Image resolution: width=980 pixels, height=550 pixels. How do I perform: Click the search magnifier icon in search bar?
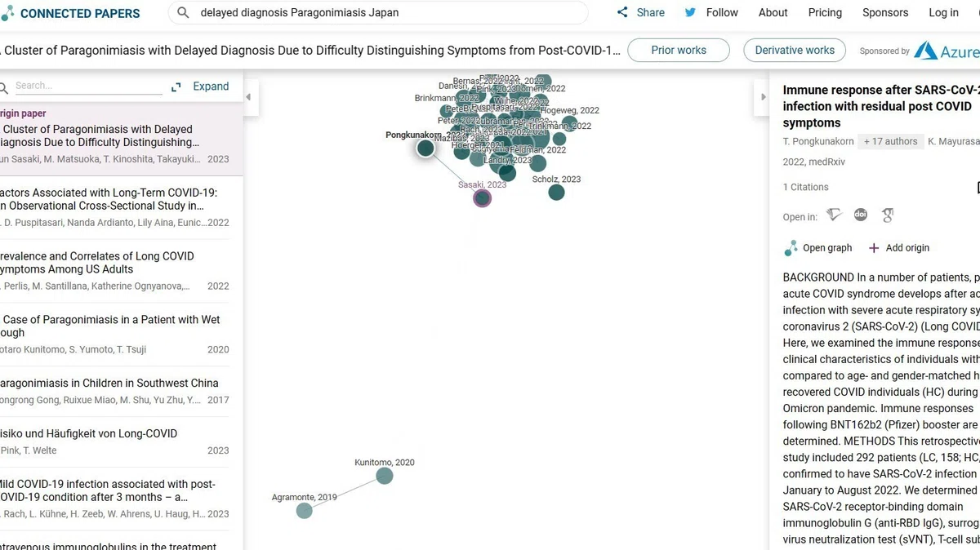pyautogui.click(x=184, y=13)
